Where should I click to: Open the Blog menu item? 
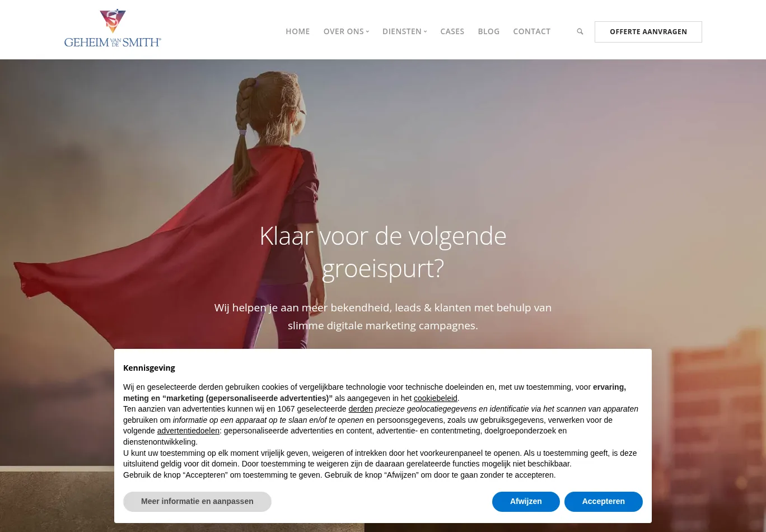pos(489,31)
